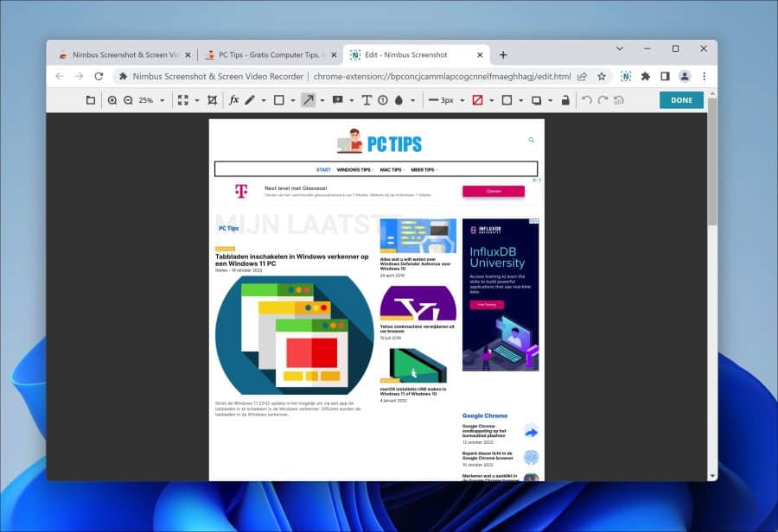The image size is (778, 532).
Task: Select the Pen drawing tool
Action: (250, 100)
